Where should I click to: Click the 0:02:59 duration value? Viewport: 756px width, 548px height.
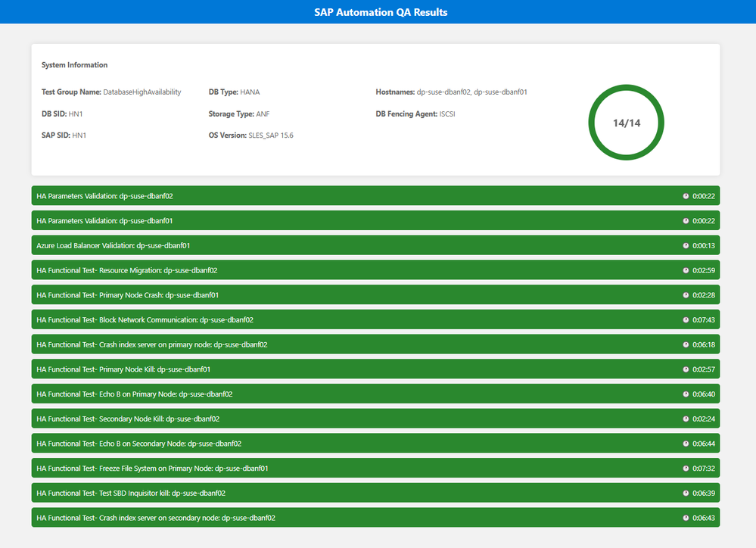704,270
